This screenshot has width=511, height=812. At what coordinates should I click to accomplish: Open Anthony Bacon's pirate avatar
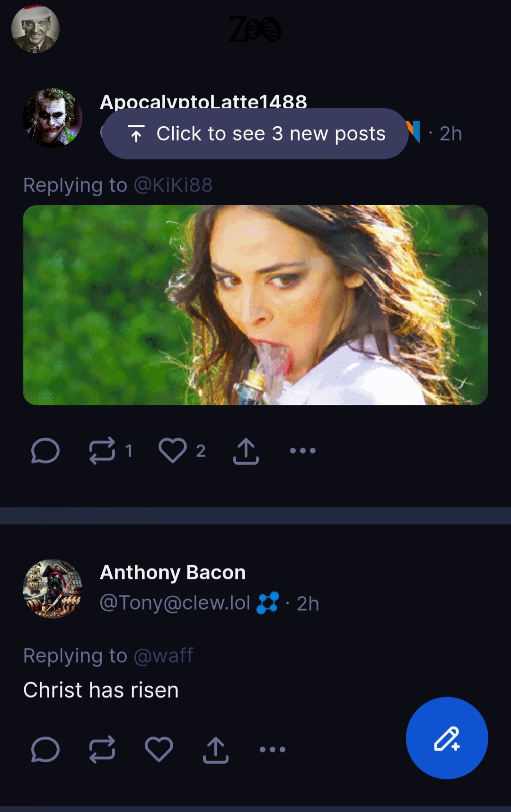click(x=53, y=589)
